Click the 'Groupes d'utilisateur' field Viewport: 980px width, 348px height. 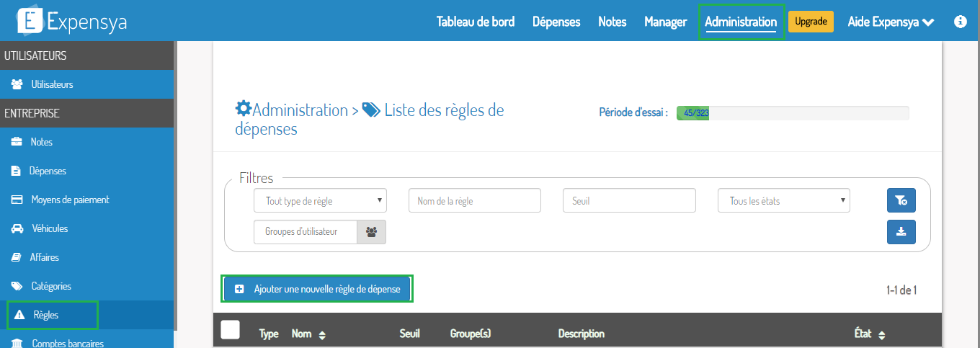[306, 232]
